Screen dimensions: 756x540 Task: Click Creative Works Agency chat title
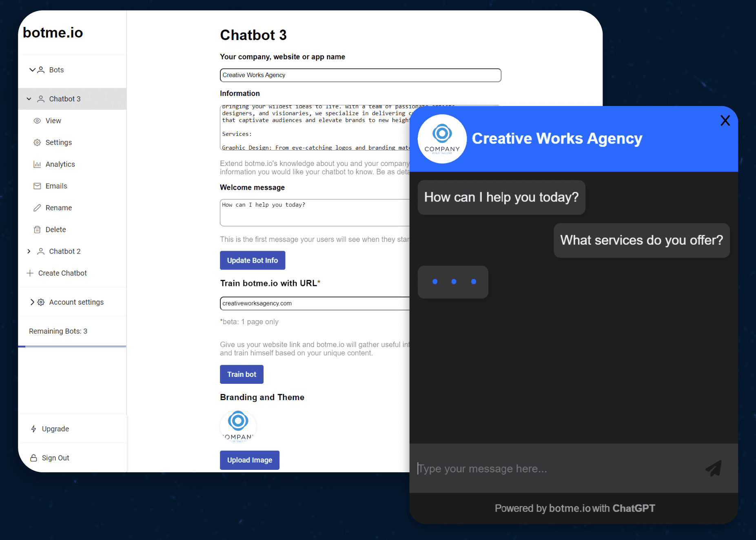[x=557, y=139]
